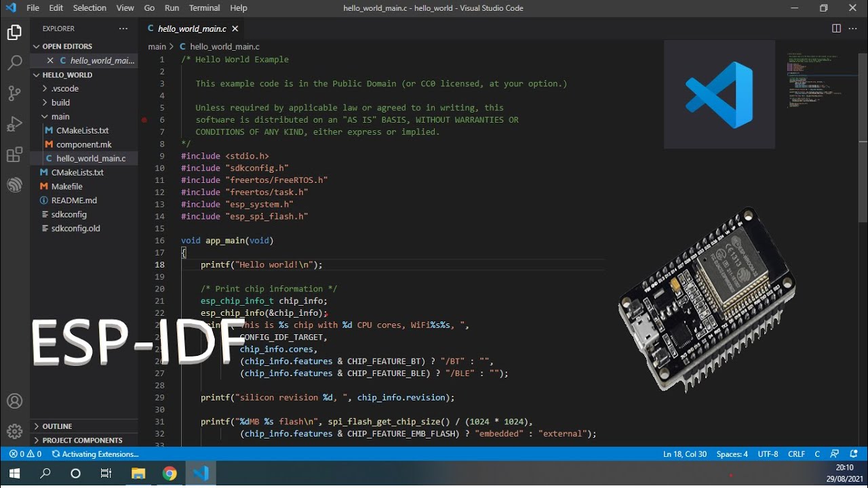Click the Windows Start button
The width and height of the screenshot is (868, 488).
coord(14,474)
